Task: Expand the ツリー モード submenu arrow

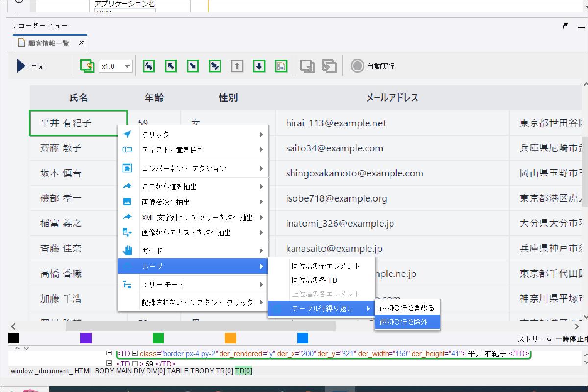Action: coord(262,285)
